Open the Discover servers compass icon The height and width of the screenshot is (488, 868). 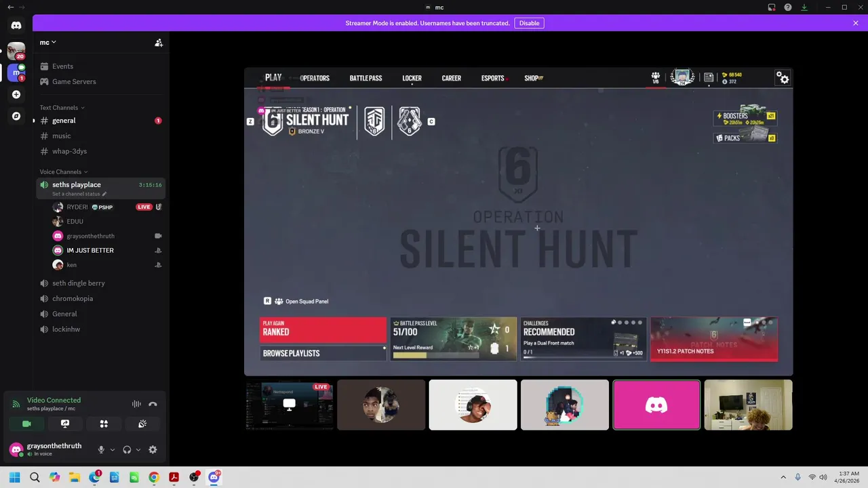16,116
